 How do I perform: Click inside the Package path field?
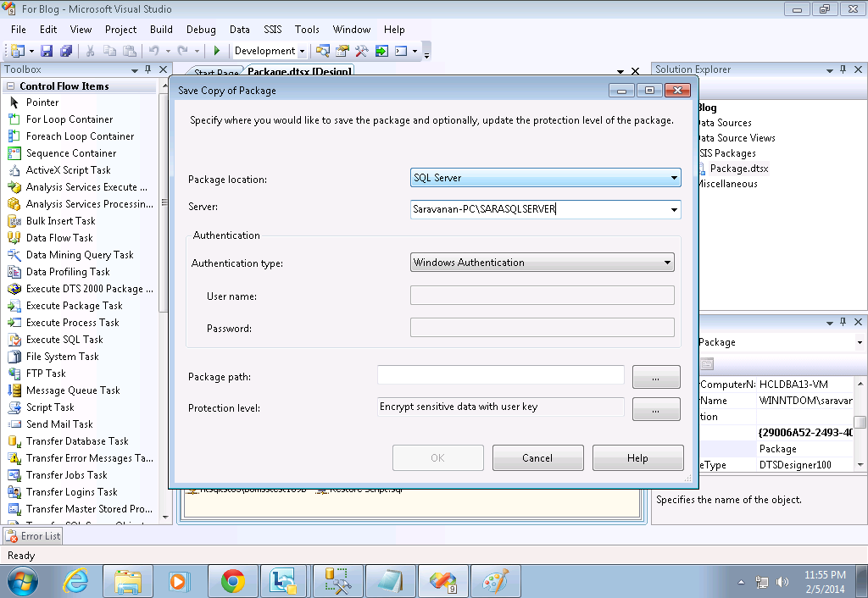point(500,374)
